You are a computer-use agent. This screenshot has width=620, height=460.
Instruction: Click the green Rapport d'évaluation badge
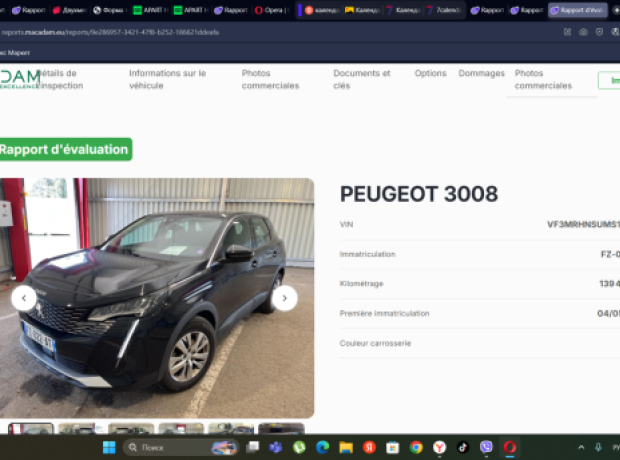pyautogui.click(x=65, y=150)
